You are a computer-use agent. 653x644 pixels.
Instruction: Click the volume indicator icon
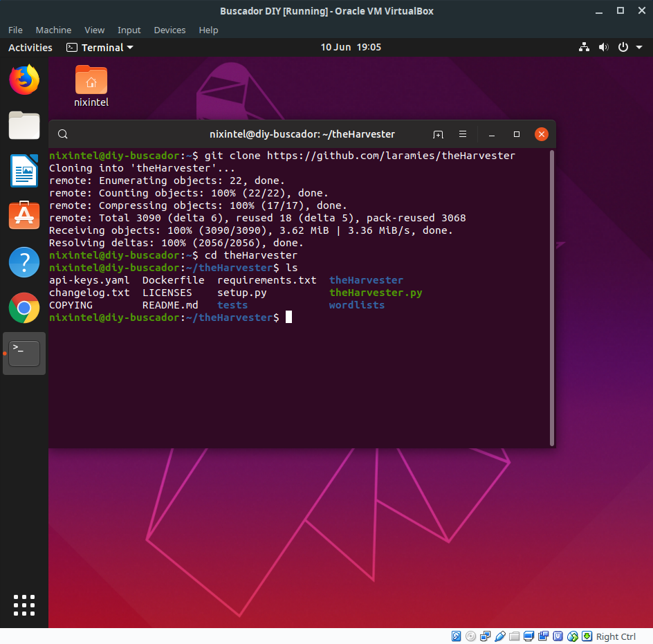[x=603, y=48]
